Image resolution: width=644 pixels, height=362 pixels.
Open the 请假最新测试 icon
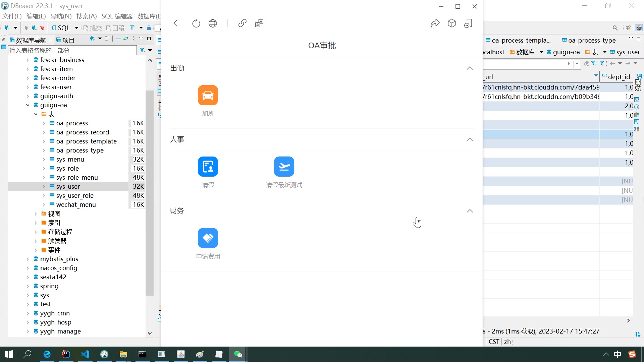pyautogui.click(x=284, y=167)
